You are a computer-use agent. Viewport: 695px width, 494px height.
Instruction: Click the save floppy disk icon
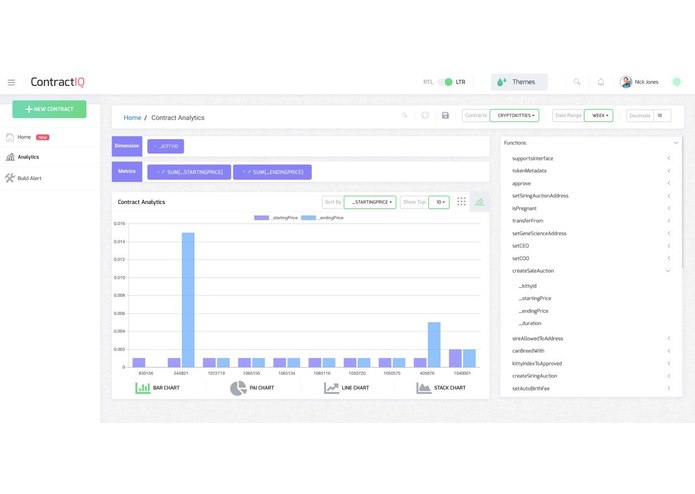(x=445, y=115)
